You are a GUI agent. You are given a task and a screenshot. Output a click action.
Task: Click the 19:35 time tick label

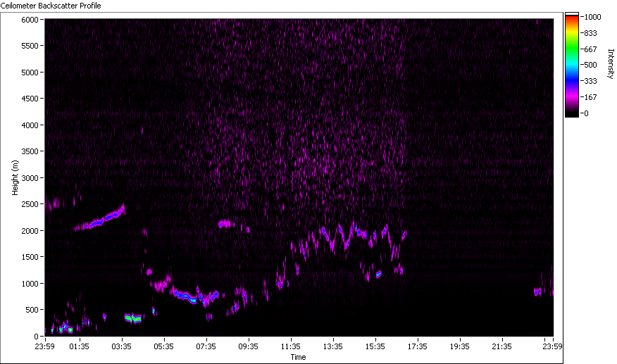click(x=460, y=346)
